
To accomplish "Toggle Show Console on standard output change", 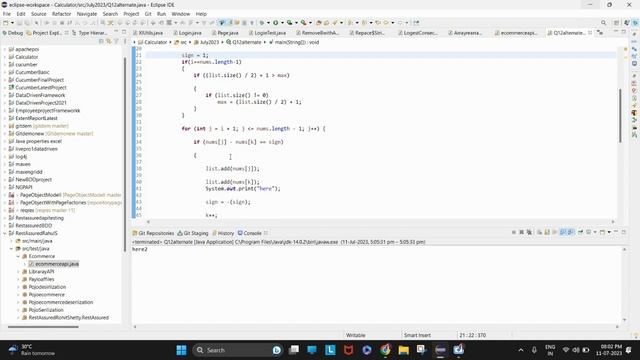I will tap(564, 232).
